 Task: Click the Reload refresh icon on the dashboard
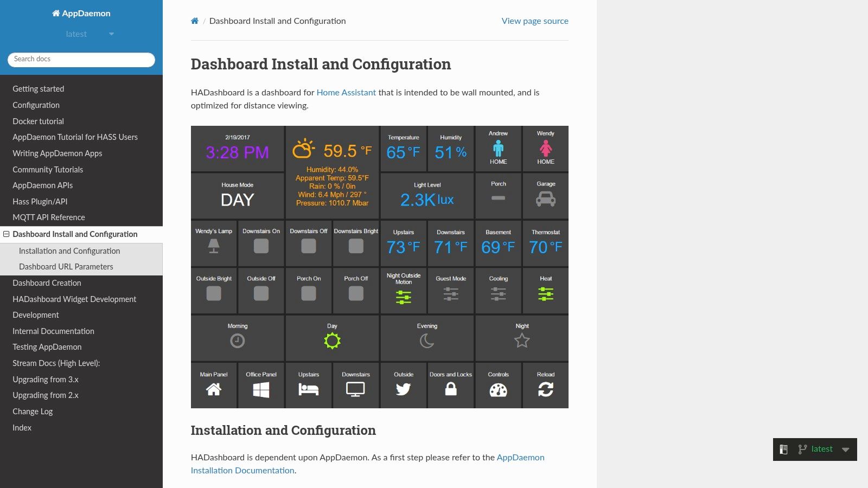pos(546,388)
